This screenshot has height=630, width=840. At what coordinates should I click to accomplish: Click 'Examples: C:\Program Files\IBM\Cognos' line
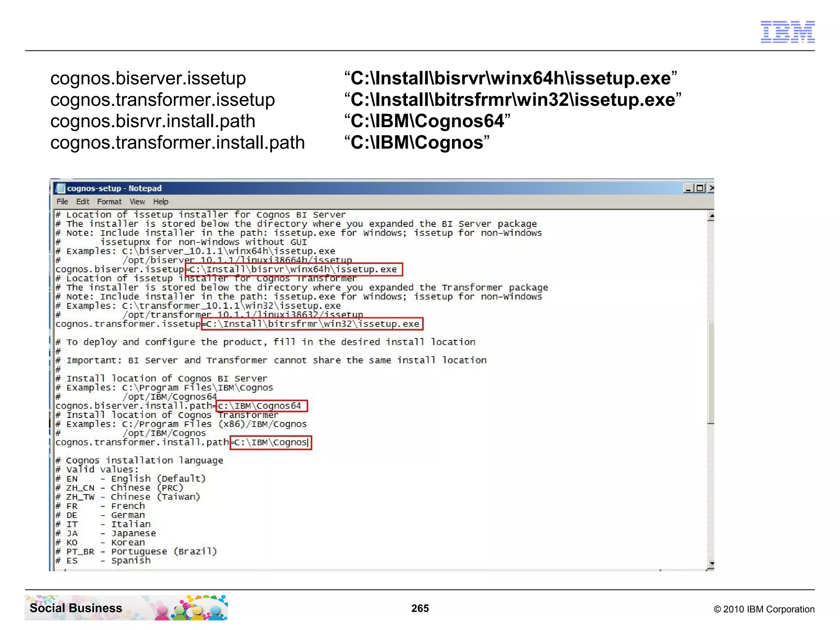point(164,388)
